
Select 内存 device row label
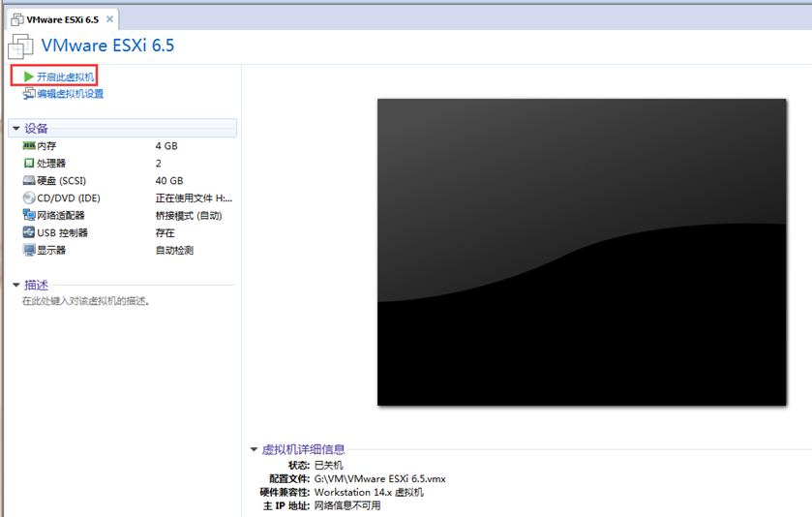[x=46, y=146]
